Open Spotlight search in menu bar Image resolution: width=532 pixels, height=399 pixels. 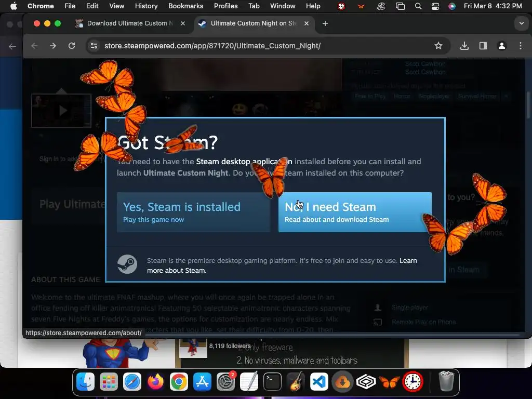pos(418,6)
